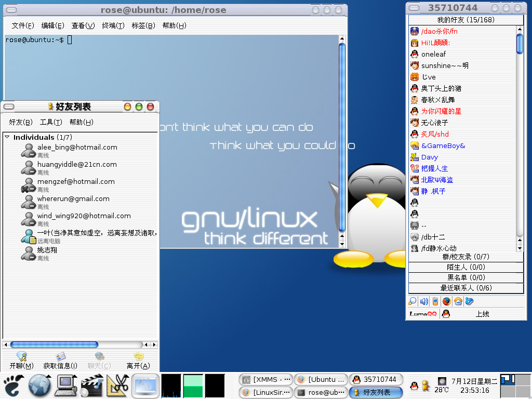This screenshot has height=399, width=532.
Task: Click the avatar icon of contact oneleaf
Action: (414, 54)
